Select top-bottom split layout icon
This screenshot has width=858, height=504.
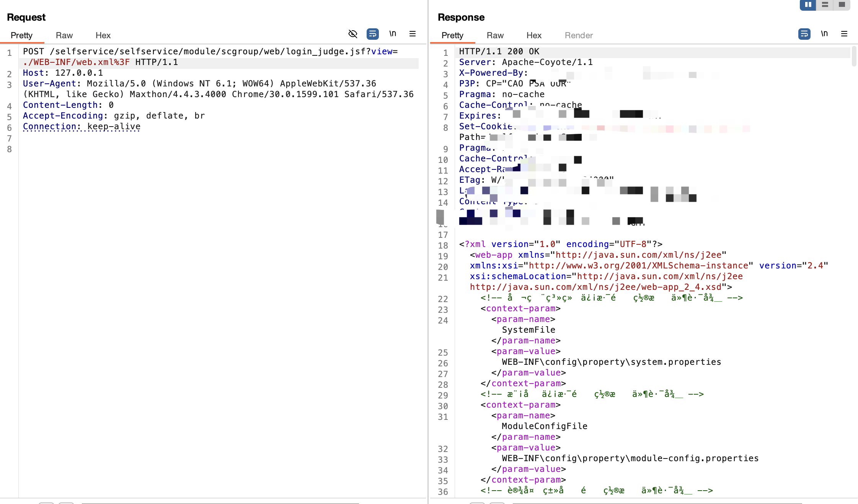coord(825,5)
